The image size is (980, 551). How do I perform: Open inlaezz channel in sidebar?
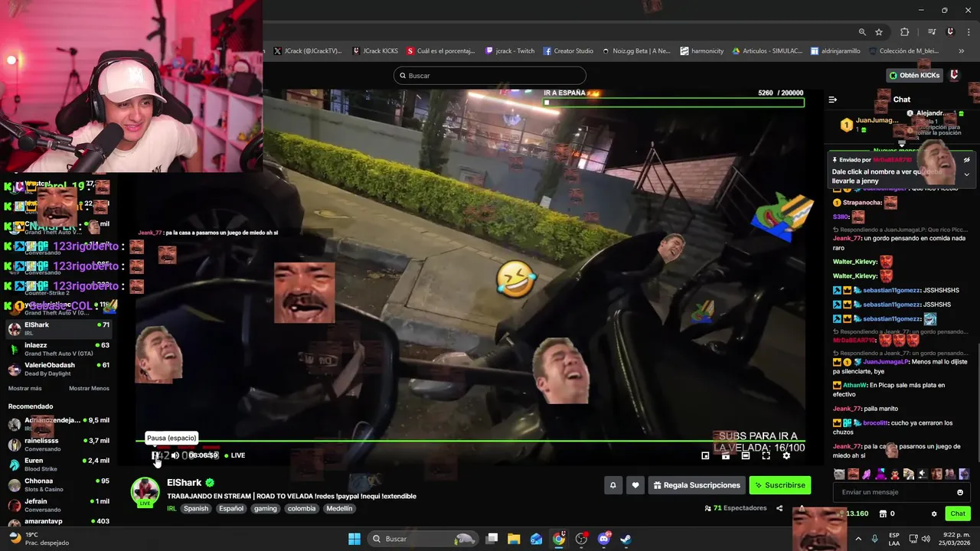59,349
